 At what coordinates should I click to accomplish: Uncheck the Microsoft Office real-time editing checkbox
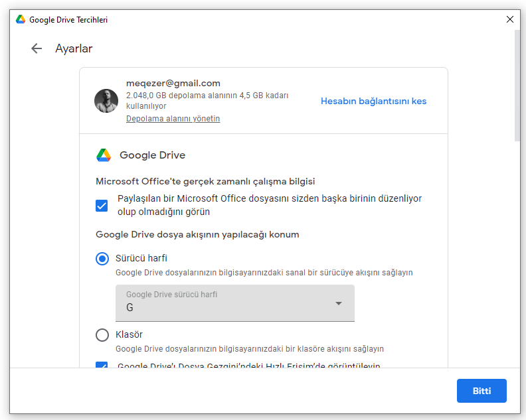pos(102,206)
